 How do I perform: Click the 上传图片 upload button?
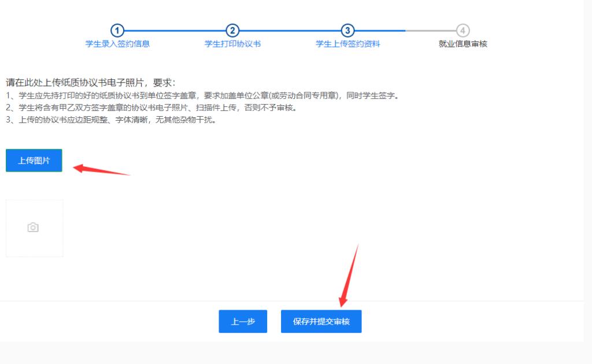[x=34, y=160]
